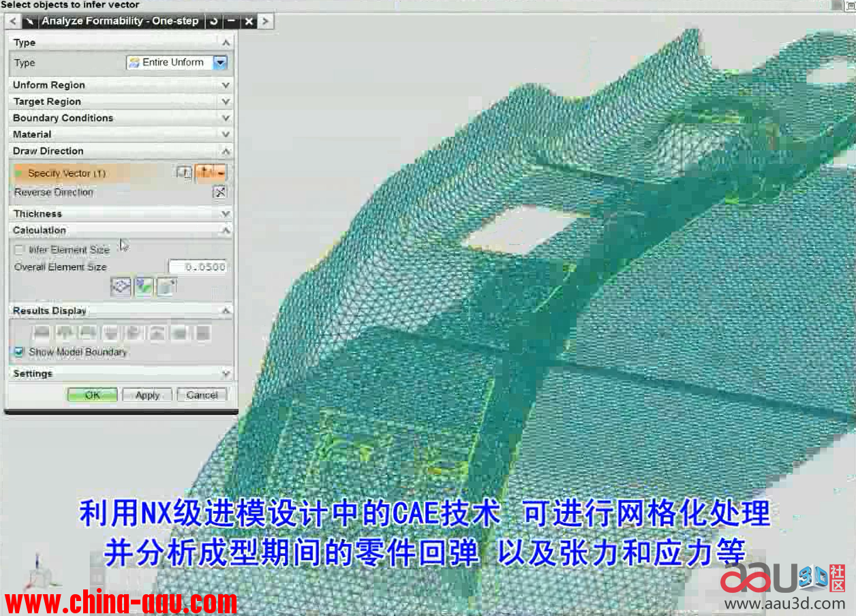Click the Reset icon in the dialog title bar
The width and height of the screenshot is (856, 616).
(214, 21)
